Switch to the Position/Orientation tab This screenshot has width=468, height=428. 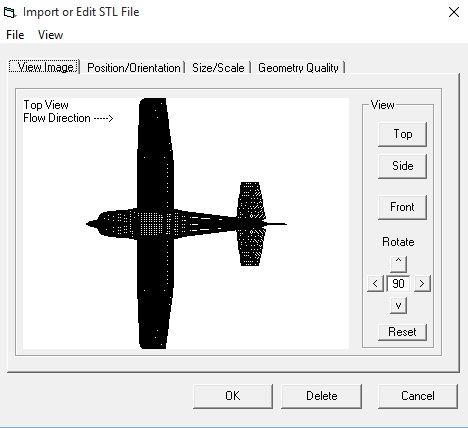tap(134, 68)
